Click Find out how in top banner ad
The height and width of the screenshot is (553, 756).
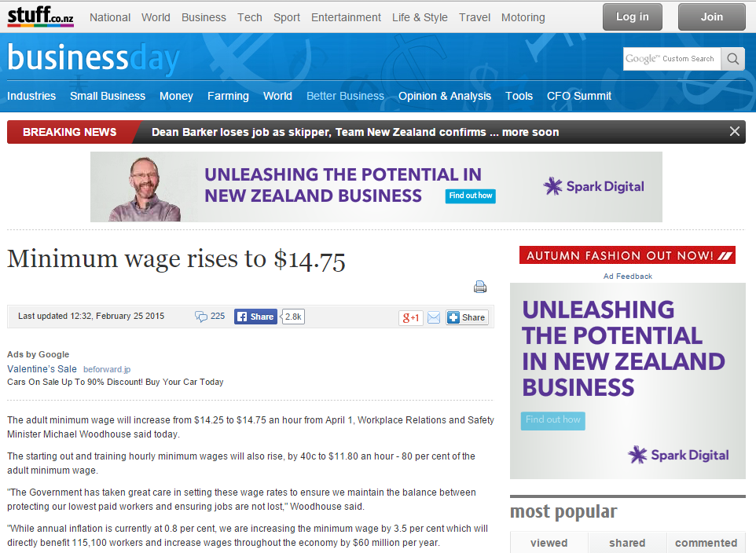[x=471, y=196]
